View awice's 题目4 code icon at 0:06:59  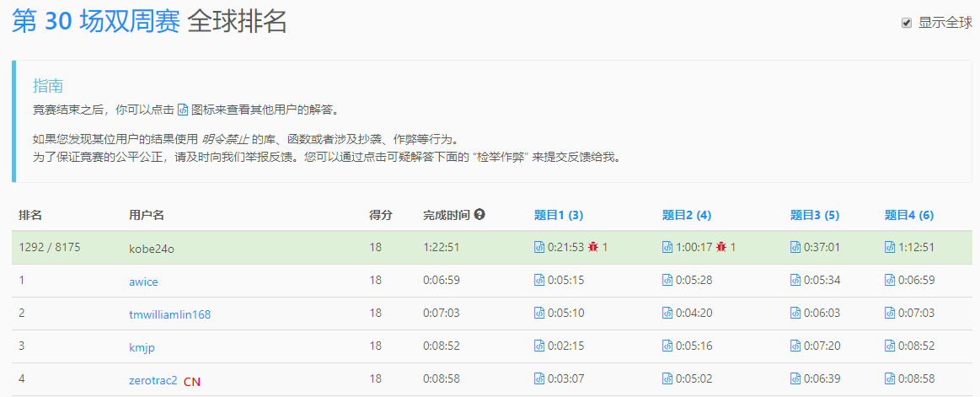click(890, 280)
